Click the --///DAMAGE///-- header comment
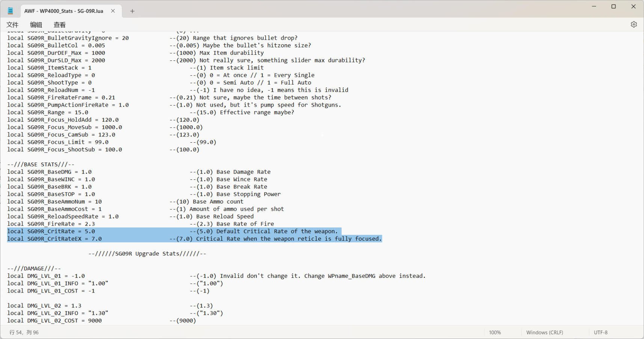 [x=34, y=268]
